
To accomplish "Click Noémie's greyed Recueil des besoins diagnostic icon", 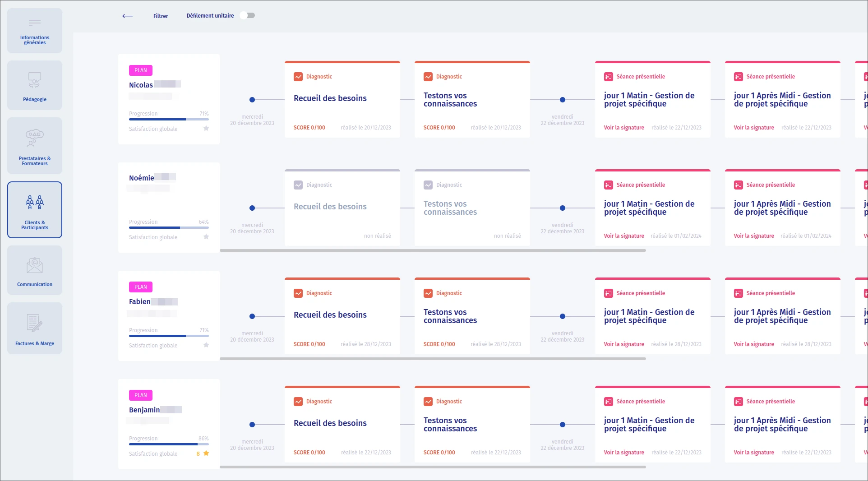I will (x=298, y=185).
